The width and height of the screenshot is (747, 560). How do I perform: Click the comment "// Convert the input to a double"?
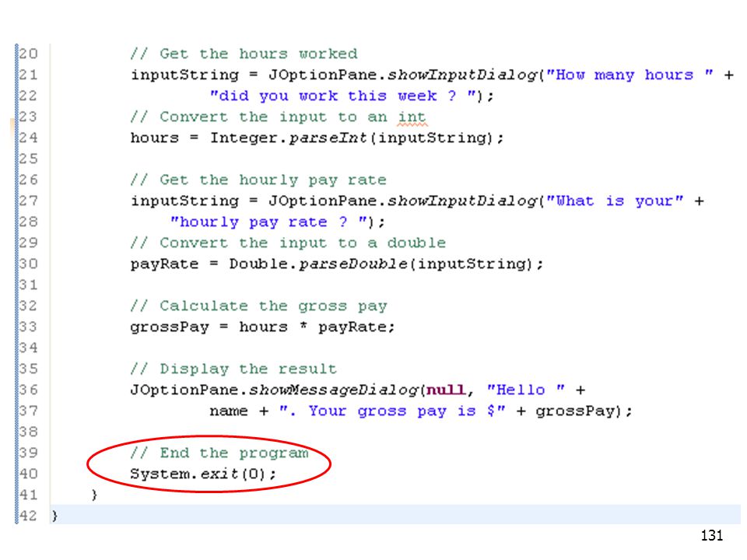point(288,243)
